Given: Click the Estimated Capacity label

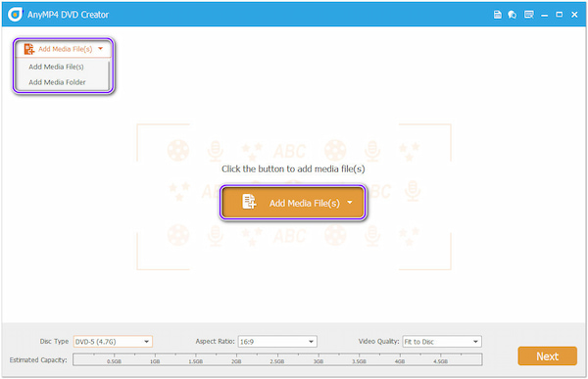Looking at the screenshot, I should [38, 359].
